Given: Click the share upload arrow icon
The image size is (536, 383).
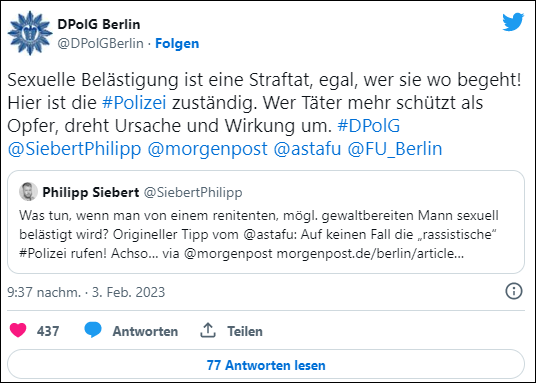Looking at the screenshot, I should click(208, 330).
